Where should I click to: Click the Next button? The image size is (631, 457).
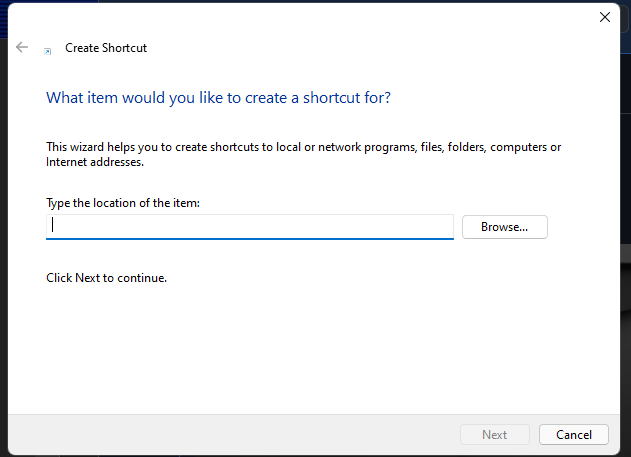pos(495,434)
